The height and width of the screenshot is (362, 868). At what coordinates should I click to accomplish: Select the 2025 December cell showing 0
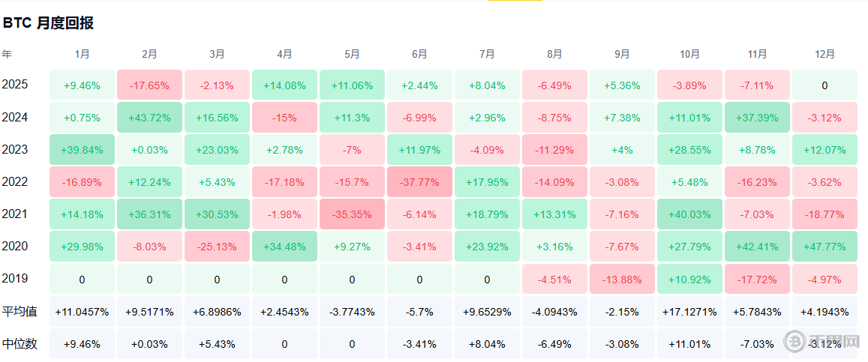click(x=824, y=85)
